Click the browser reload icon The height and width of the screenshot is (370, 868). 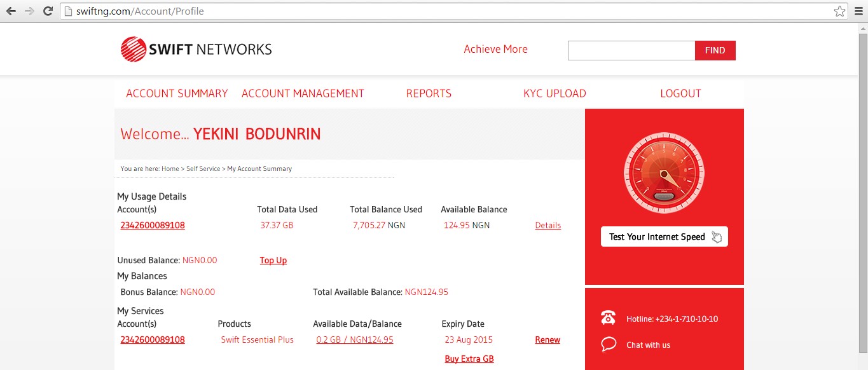pyautogui.click(x=48, y=10)
